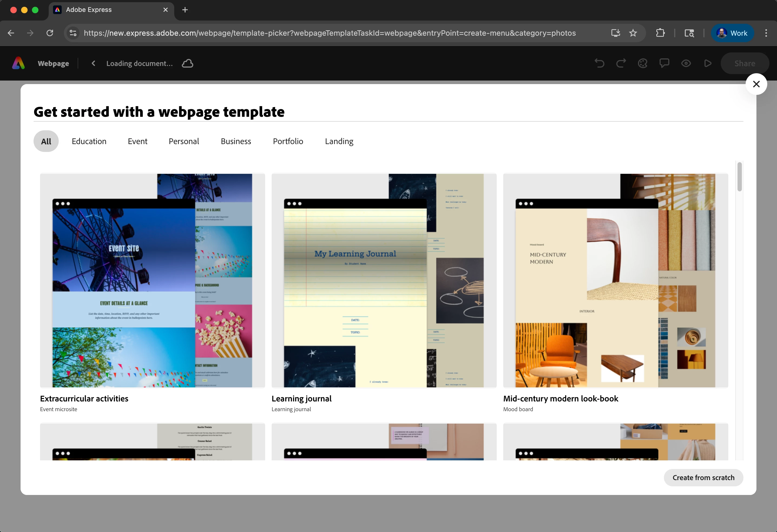Open the theme palette icon
The width and height of the screenshot is (777, 532).
(643, 64)
